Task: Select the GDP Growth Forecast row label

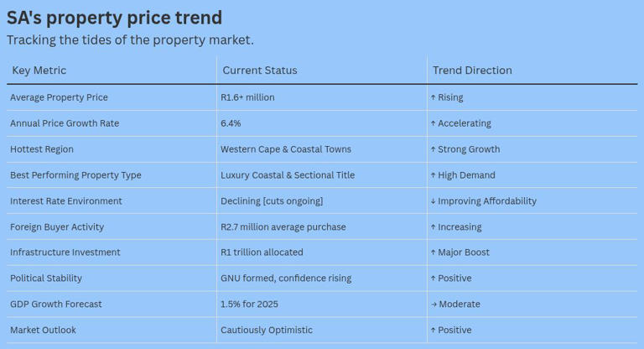Action: coord(56,305)
